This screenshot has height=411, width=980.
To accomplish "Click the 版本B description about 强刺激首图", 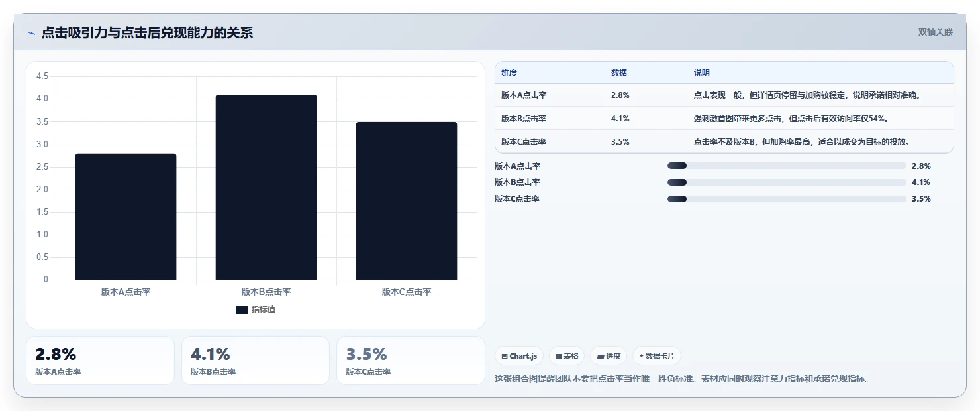I will tap(791, 119).
